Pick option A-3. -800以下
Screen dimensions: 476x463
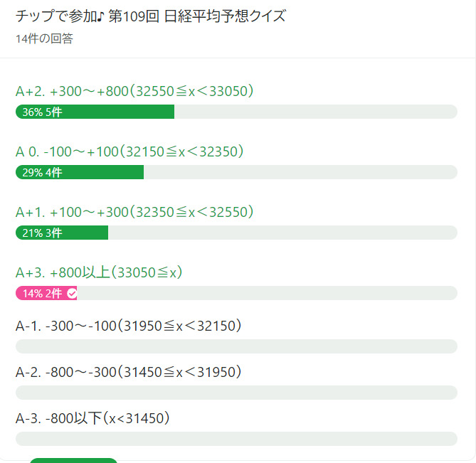click(92, 418)
